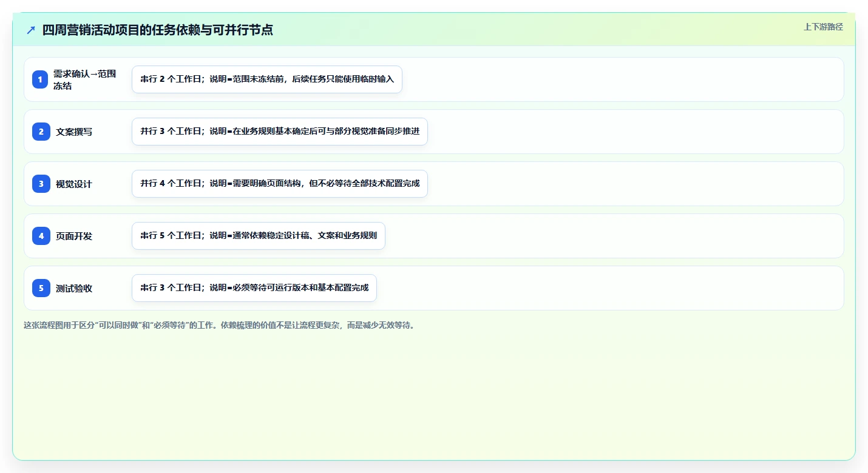The width and height of the screenshot is (868, 473).
Task: Click the 串行 3 个工作日 description box
Action: tap(254, 288)
